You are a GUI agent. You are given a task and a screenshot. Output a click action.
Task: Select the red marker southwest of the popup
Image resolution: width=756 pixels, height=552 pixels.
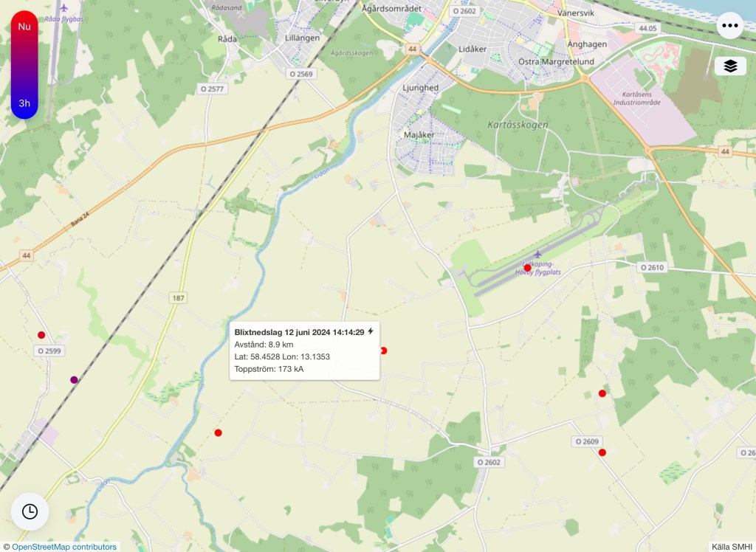tap(218, 432)
